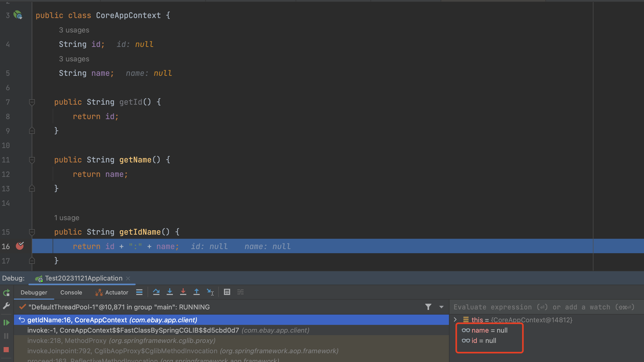
Task: Click the Step Over button
Action: 156,292
